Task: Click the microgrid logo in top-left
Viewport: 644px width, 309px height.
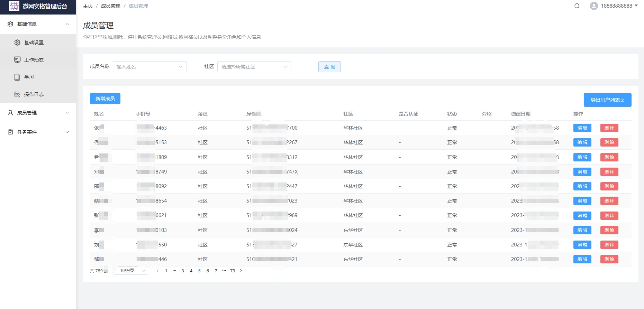Action: coord(14,6)
